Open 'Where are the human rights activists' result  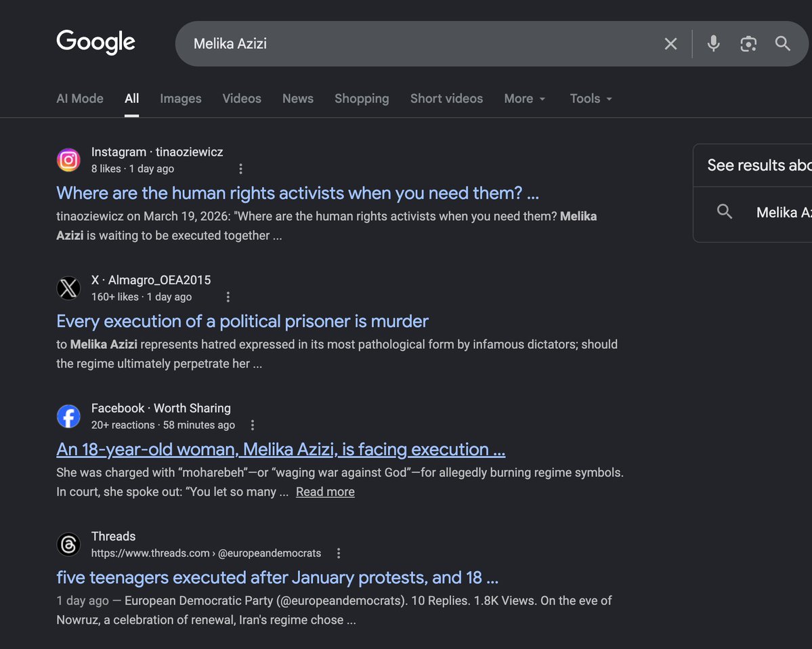298,193
